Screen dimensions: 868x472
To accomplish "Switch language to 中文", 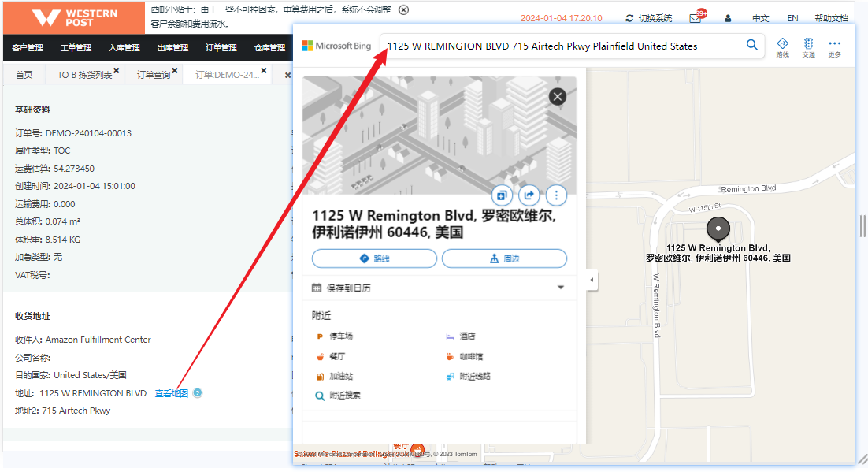I will pyautogui.click(x=761, y=18).
